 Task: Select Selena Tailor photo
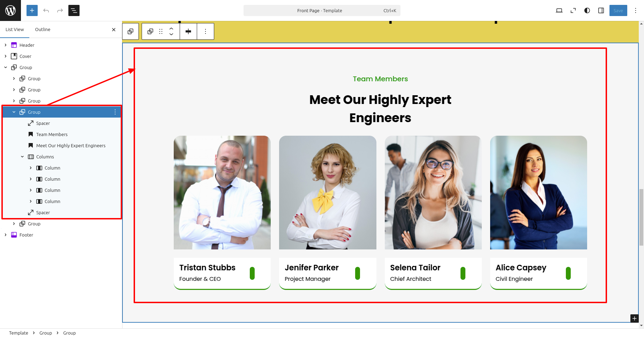pos(433,193)
